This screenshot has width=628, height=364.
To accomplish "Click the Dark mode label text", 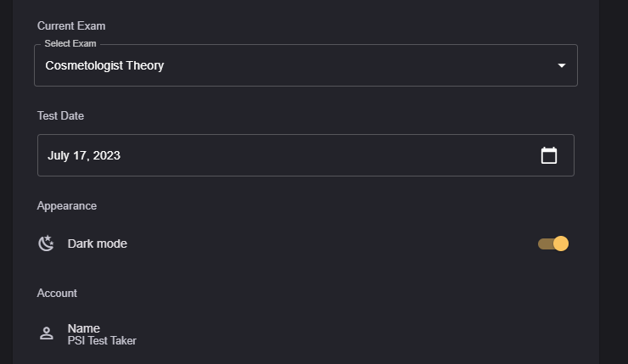I will point(98,244).
